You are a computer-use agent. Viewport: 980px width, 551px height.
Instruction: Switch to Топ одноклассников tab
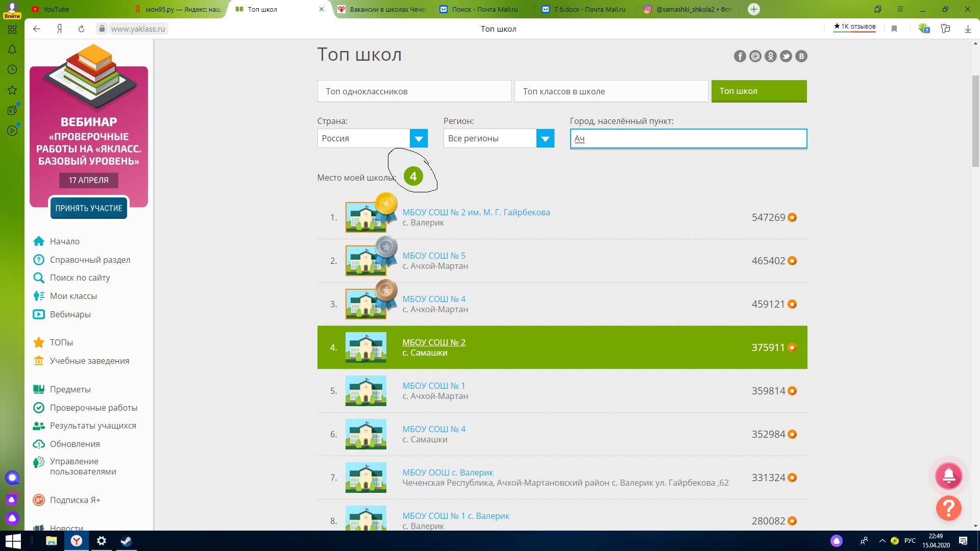pos(414,91)
